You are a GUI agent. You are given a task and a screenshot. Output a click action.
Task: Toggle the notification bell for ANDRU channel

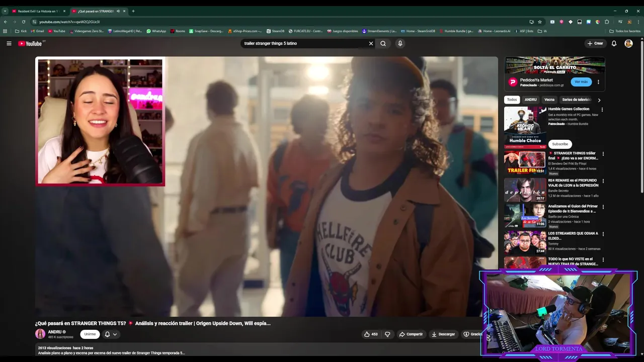(x=107, y=334)
